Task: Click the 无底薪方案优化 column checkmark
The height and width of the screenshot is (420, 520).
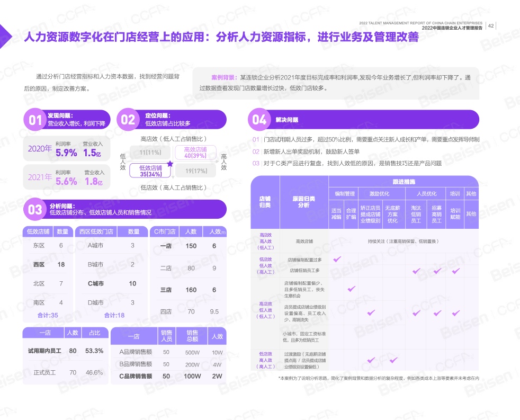Action: 393,360
